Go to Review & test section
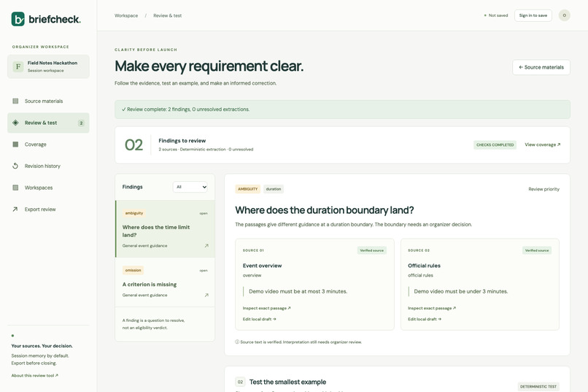The image size is (588, 392). click(x=48, y=123)
